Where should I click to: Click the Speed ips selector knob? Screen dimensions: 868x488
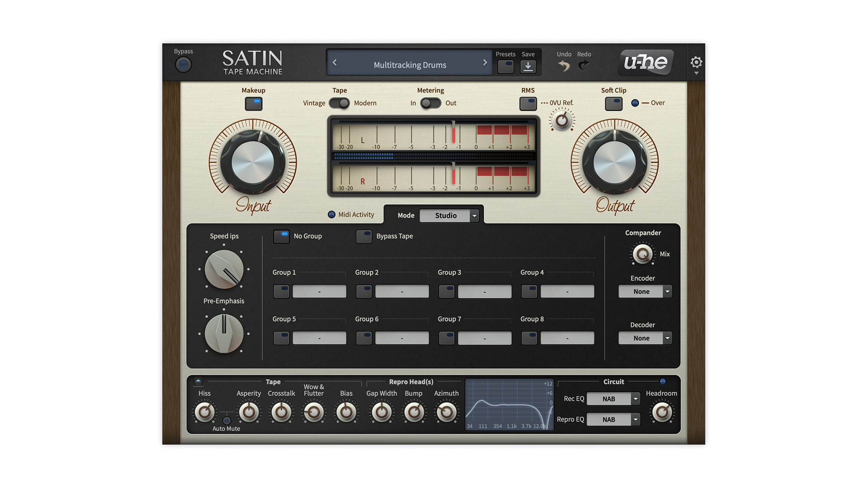tap(224, 270)
